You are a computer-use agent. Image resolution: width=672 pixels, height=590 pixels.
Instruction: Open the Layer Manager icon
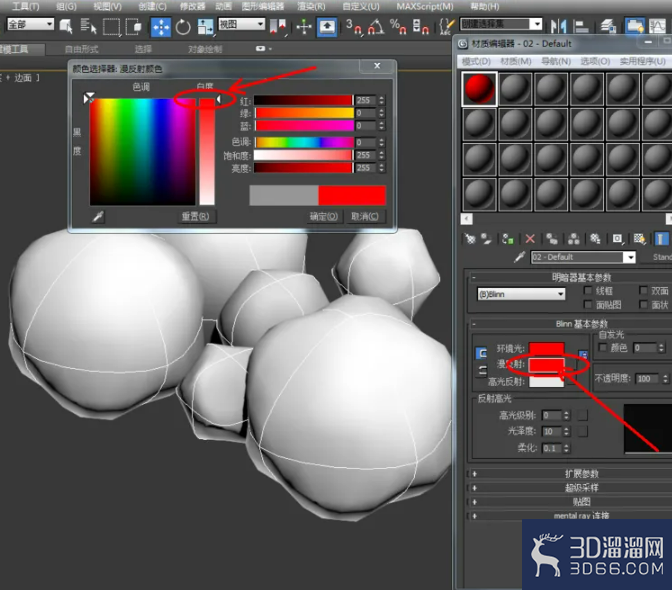(608, 27)
